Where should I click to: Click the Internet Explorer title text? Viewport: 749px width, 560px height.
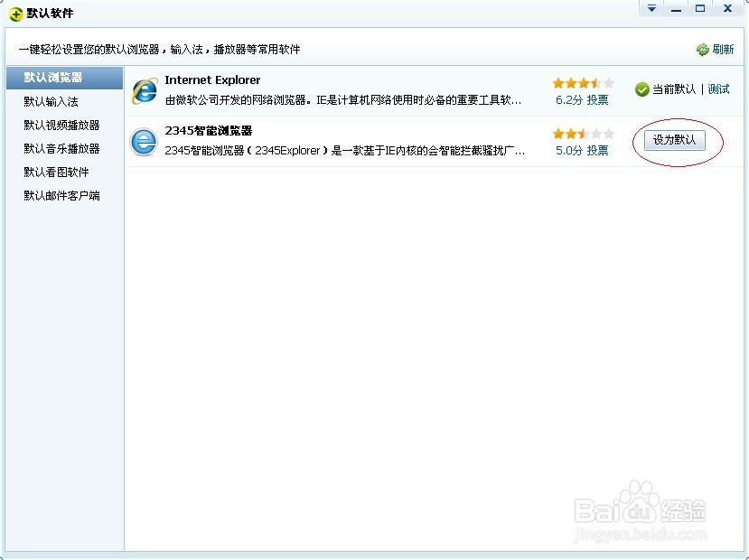pyautogui.click(x=212, y=80)
